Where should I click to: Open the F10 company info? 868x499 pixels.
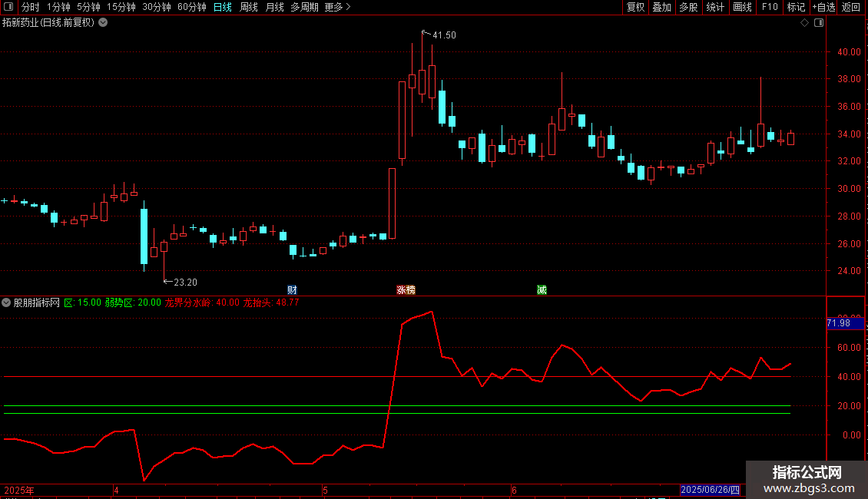click(770, 7)
